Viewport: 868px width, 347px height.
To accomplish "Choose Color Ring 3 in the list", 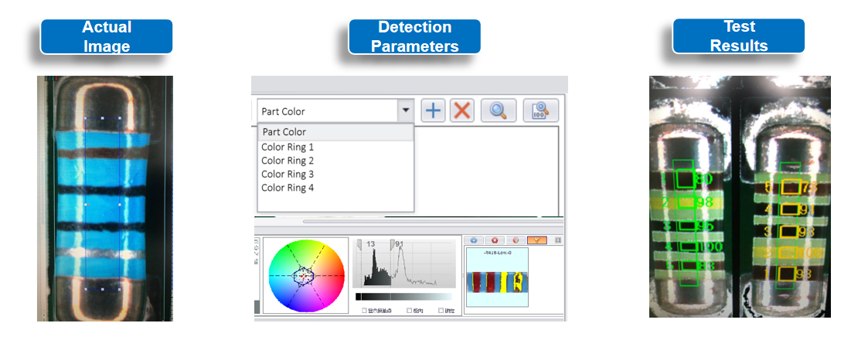I will pyautogui.click(x=288, y=174).
